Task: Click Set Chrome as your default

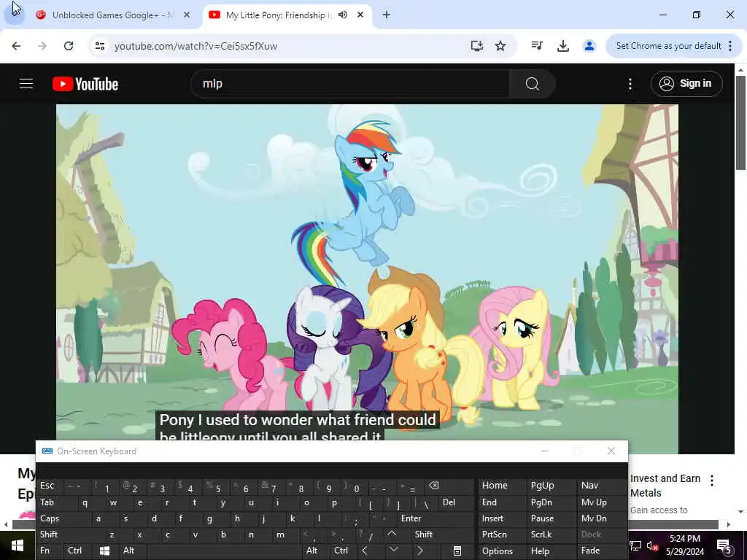Action: [668, 46]
